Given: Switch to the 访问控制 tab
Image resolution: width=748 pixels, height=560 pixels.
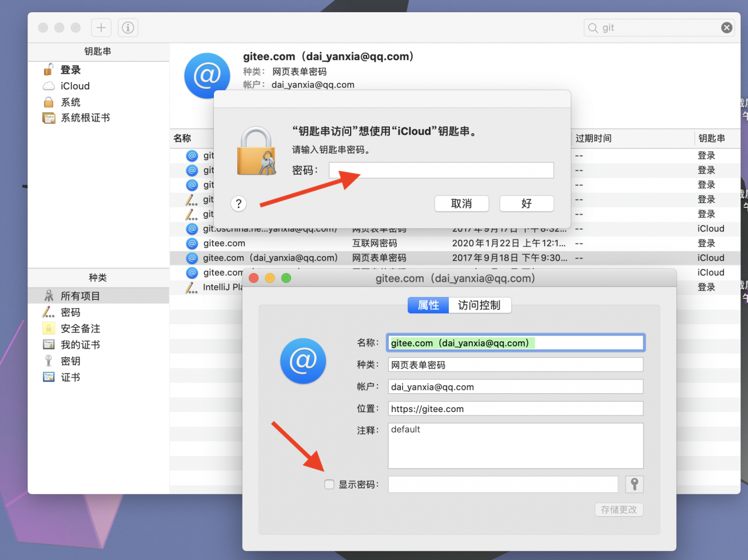Looking at the screenshot, I should (479, 305).
